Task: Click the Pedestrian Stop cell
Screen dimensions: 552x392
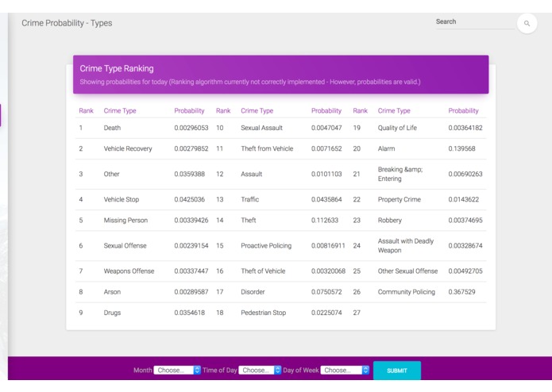Action: pyautogui.click(x=264, y=313)
